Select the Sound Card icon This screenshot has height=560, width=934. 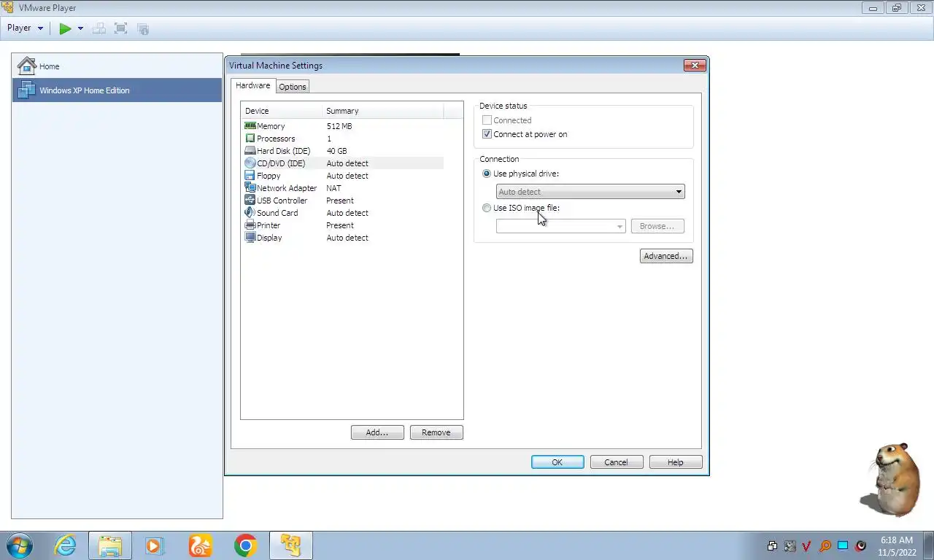[x=250, y=213]
